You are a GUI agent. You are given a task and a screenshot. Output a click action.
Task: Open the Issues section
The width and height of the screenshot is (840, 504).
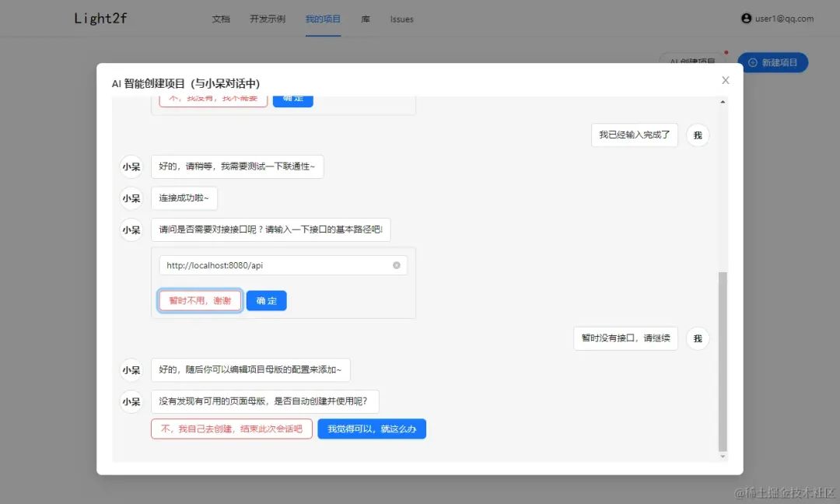pos(401,19)
